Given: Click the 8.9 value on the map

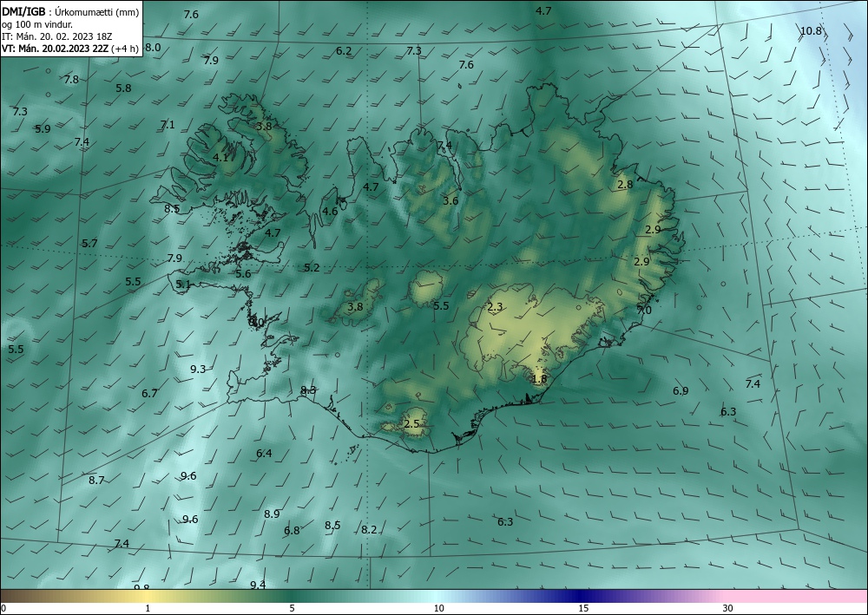Looking at the screenshot, I should 272,514.
